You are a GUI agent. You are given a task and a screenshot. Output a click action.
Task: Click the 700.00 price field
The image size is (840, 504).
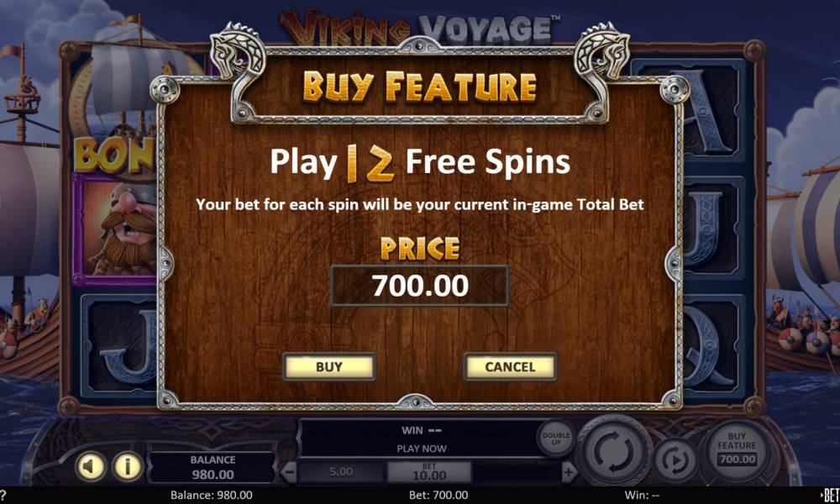pyautogui.click(x=420, y=286)
